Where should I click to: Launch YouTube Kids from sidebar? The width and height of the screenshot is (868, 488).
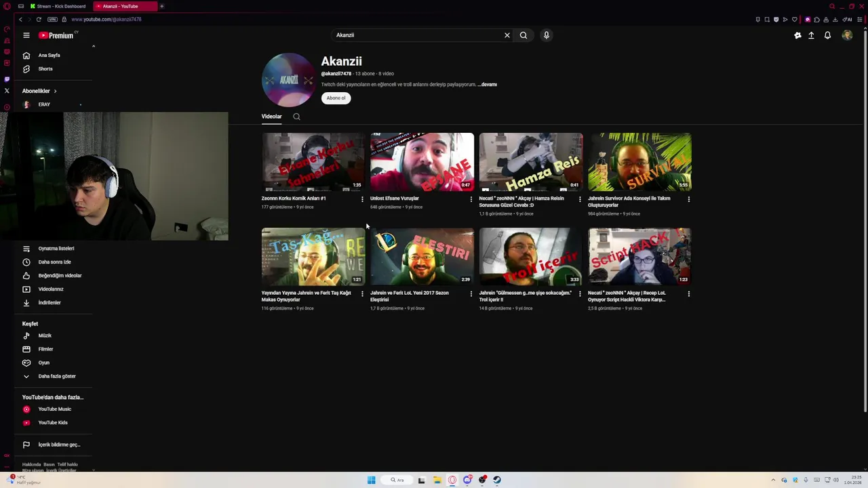tap(53, 423)
